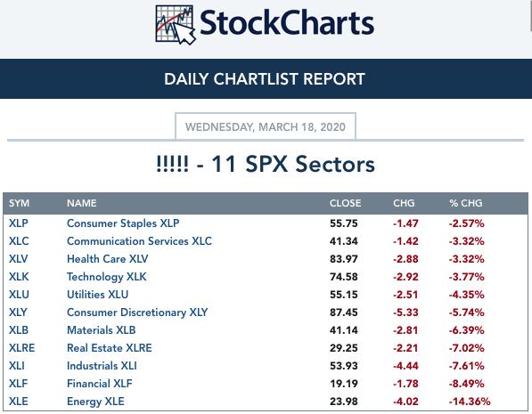Open Financial XLF name link
The height and width of the screenshot is (414, 532).
click(100, 384)
